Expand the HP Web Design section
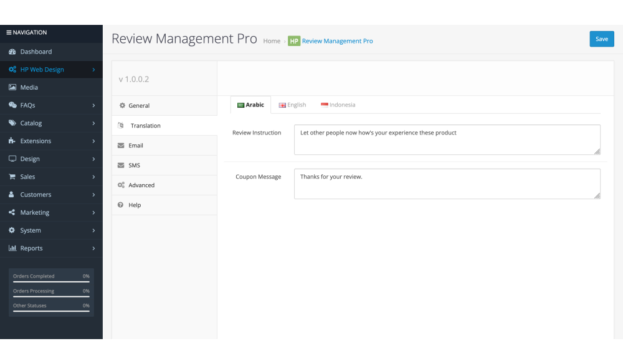This screenshot has height=364, width=623. [93, 70]
